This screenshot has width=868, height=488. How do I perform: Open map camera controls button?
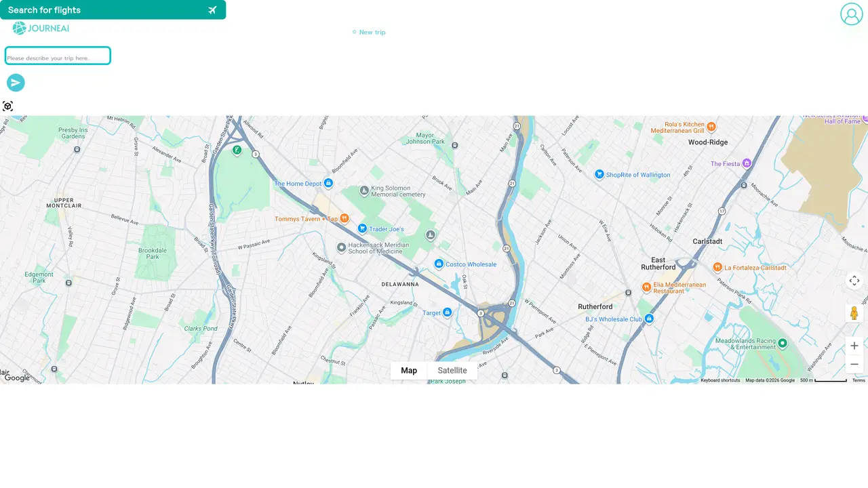(854, 281)
